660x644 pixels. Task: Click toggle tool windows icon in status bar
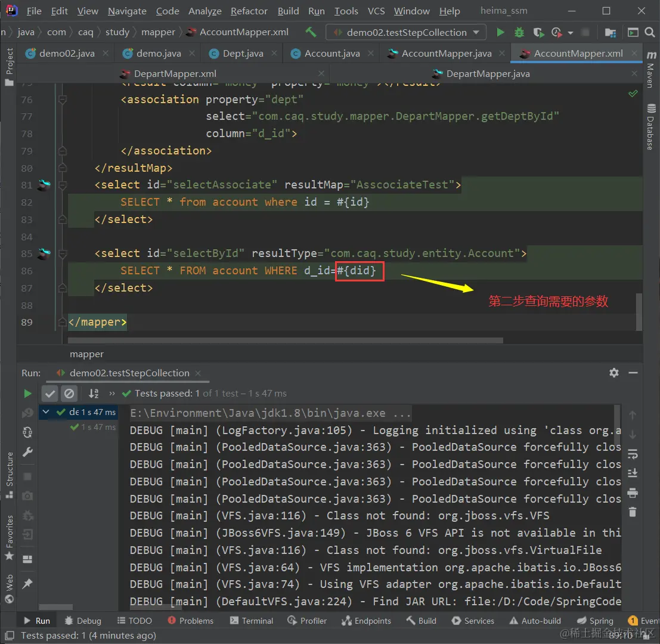click(10, 635)
